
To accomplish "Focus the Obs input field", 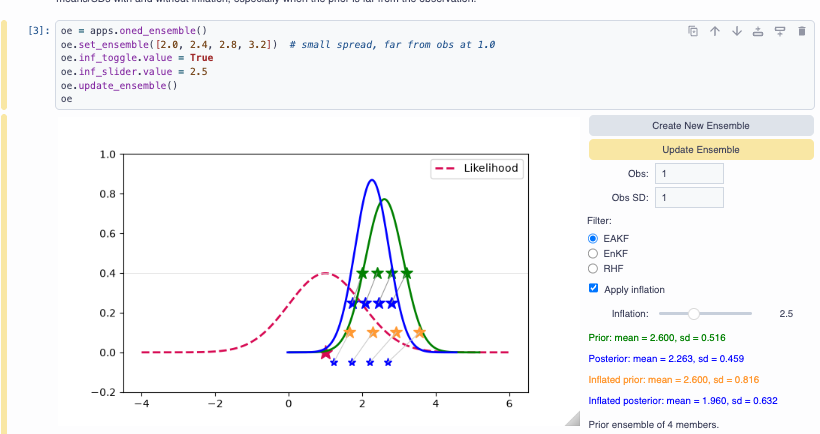I will (689, 174).
